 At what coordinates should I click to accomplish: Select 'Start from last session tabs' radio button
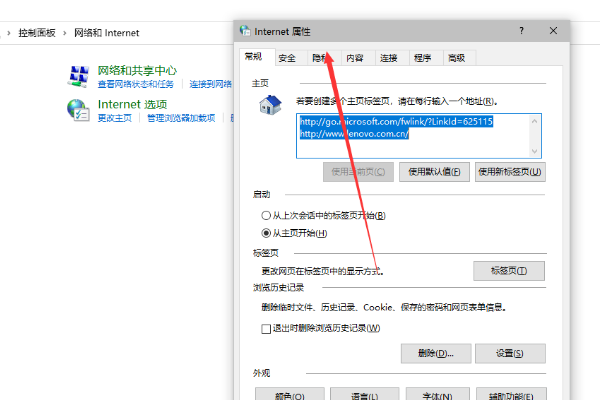pos(266,216)
